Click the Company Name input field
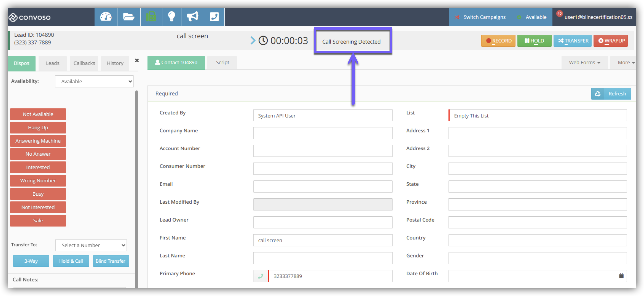This screenshot has width=644, height=296. tap(322, 133)
